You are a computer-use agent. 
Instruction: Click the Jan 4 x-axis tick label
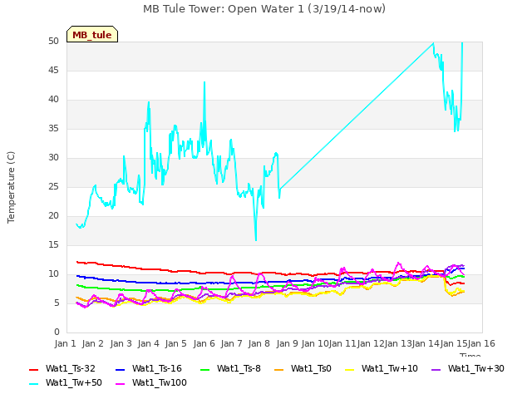point(148,343)
